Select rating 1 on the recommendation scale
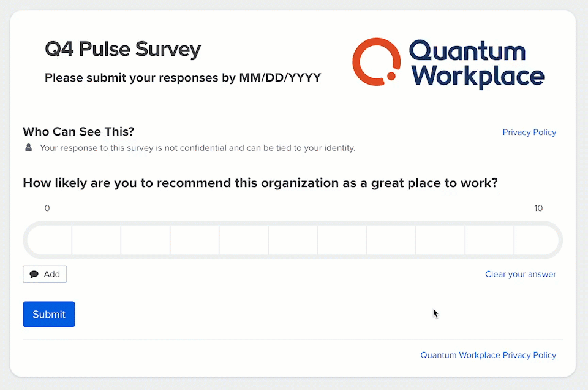This screenshot has width=588, height=390. [97, 240]
